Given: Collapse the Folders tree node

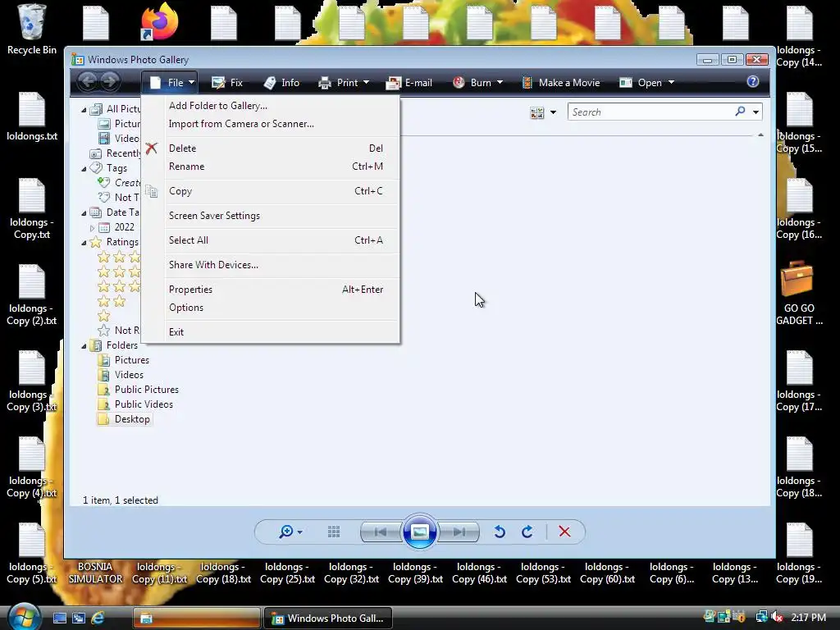Looking at the screenshot, I should coord(84,346).
